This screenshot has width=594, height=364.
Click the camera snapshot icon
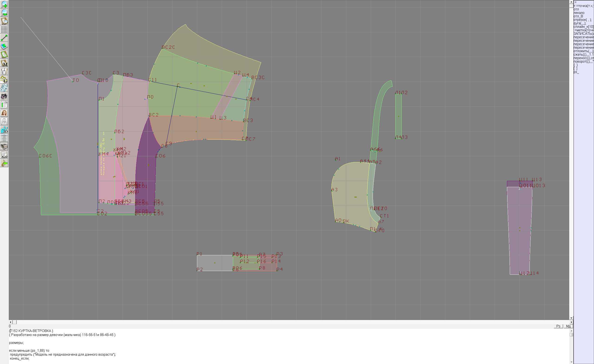(4, 96)
